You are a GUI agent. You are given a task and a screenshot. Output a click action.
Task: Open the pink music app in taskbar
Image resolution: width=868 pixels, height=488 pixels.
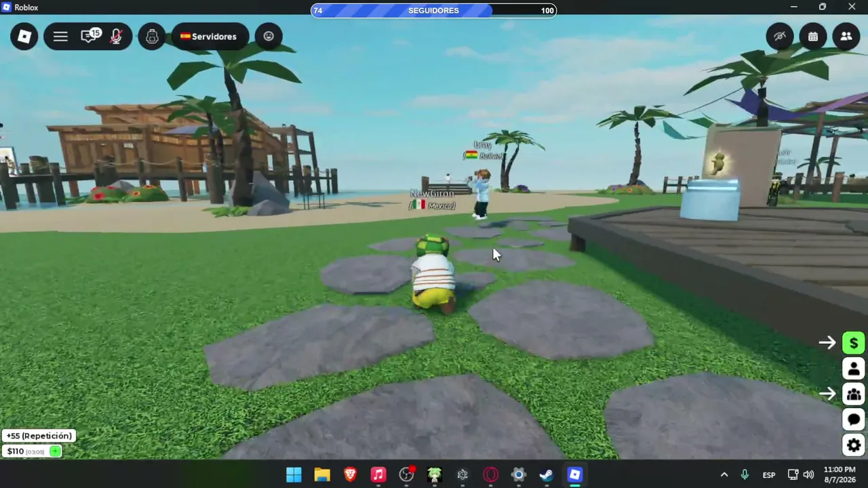tap(378, 475)
